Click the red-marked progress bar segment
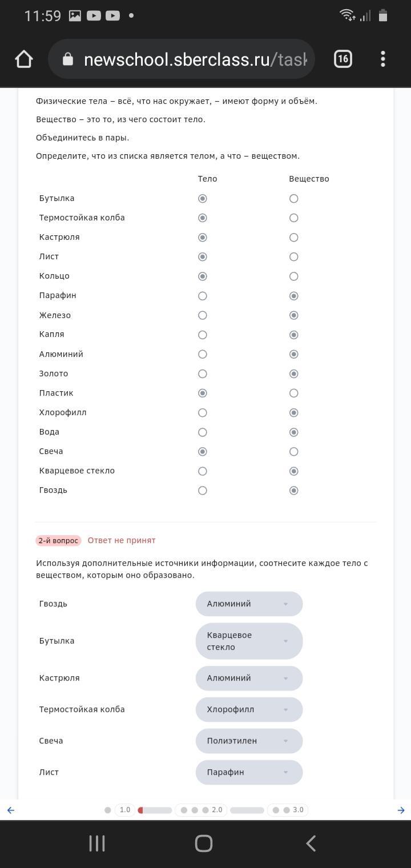 155,810
